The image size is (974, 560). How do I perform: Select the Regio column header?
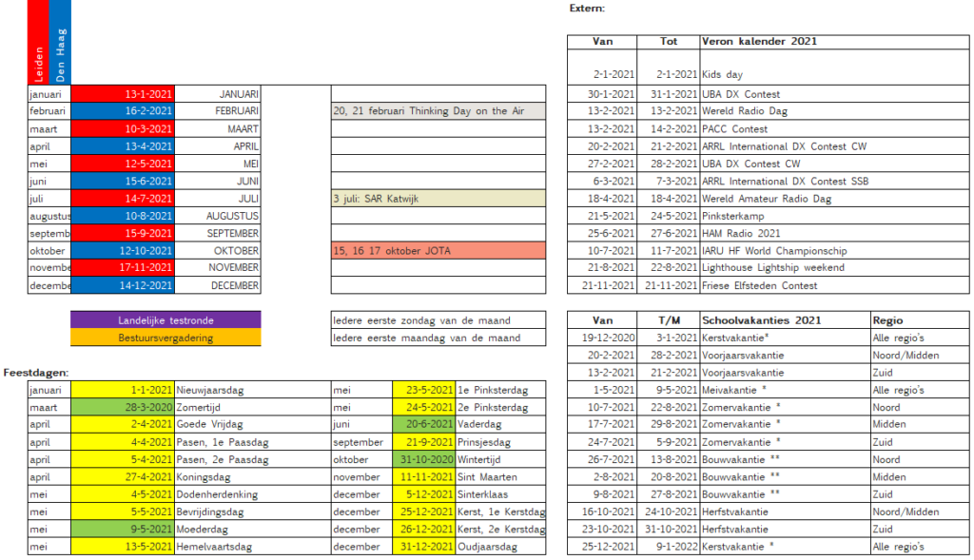tap(920, 320)
